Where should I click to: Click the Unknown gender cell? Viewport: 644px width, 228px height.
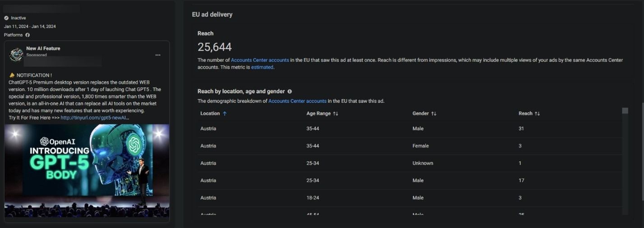423,163
